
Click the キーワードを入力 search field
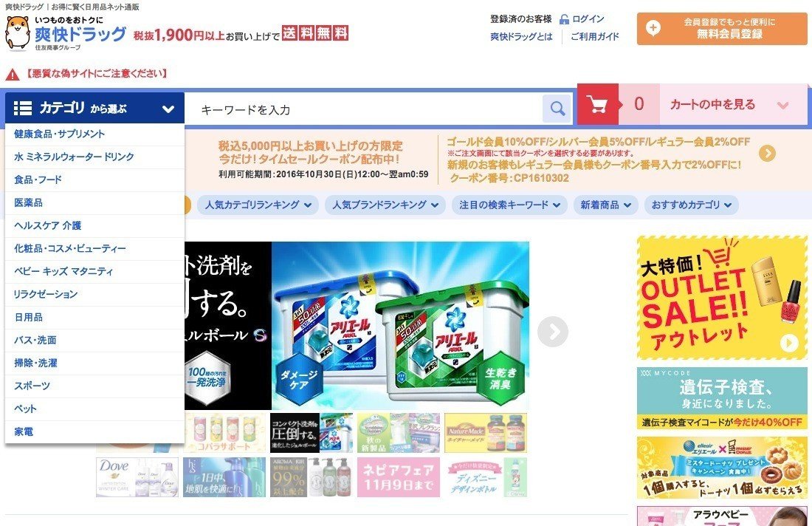(363, 109)
